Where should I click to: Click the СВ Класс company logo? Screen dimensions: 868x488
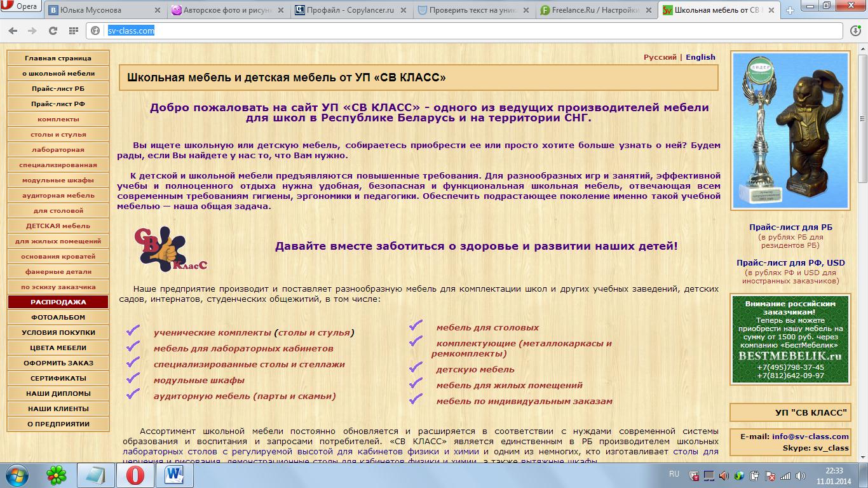(x=170, y=248)
